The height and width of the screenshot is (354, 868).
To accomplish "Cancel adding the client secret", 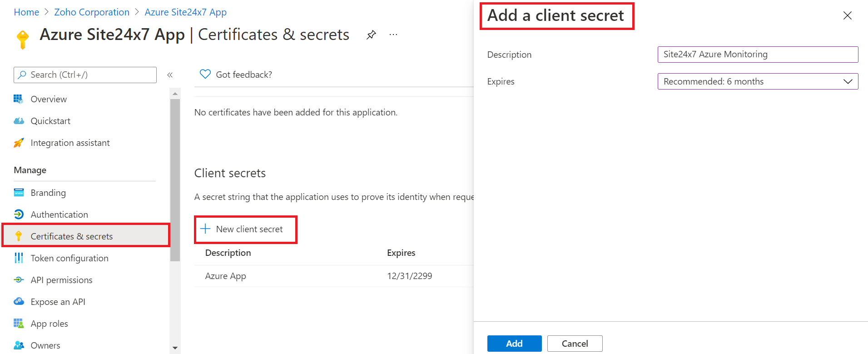I will tap(575, 344).
